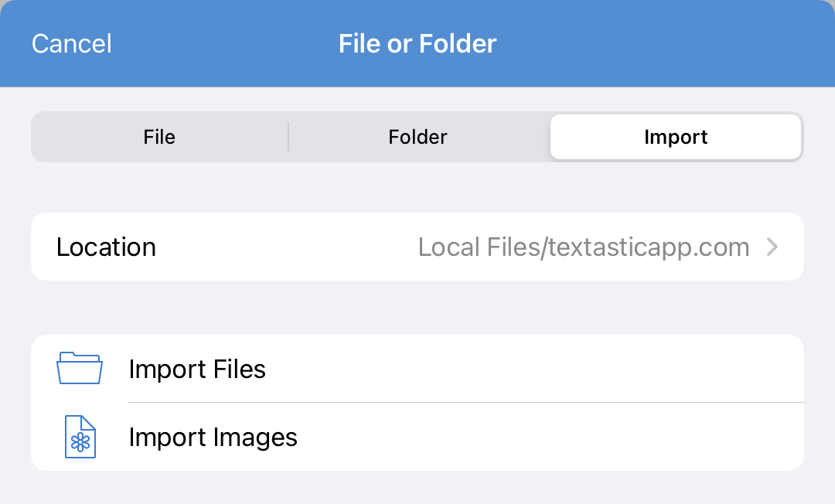Switch to the File segment
Image resolution: width=835 pixels, height=504 pixels.
click(159, 137)
